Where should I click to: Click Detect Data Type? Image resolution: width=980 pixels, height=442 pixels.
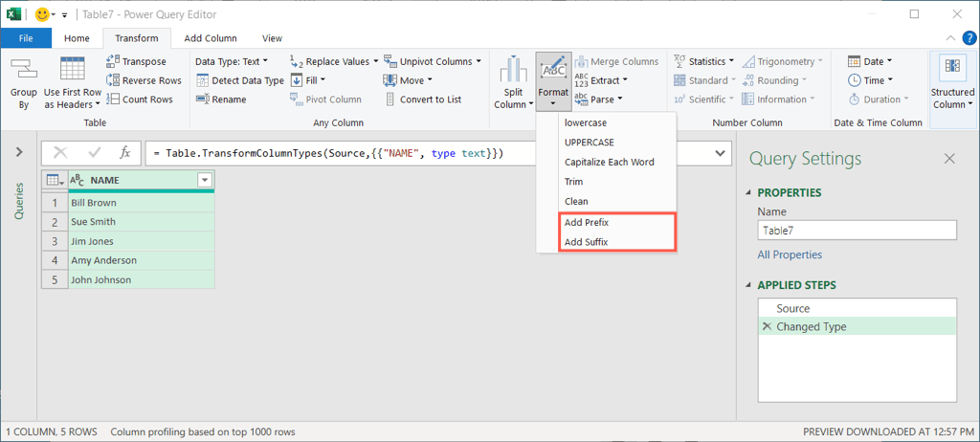click(x=240, y=80)
